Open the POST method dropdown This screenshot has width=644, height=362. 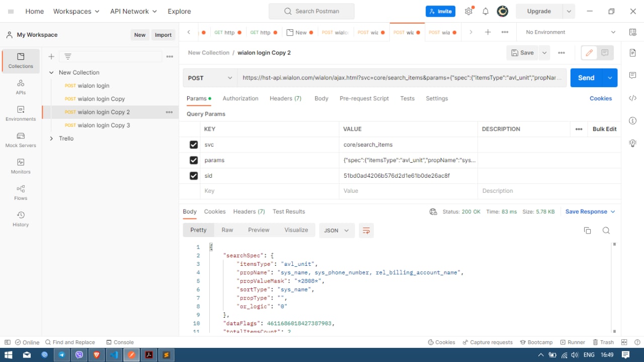pos(210,78)
